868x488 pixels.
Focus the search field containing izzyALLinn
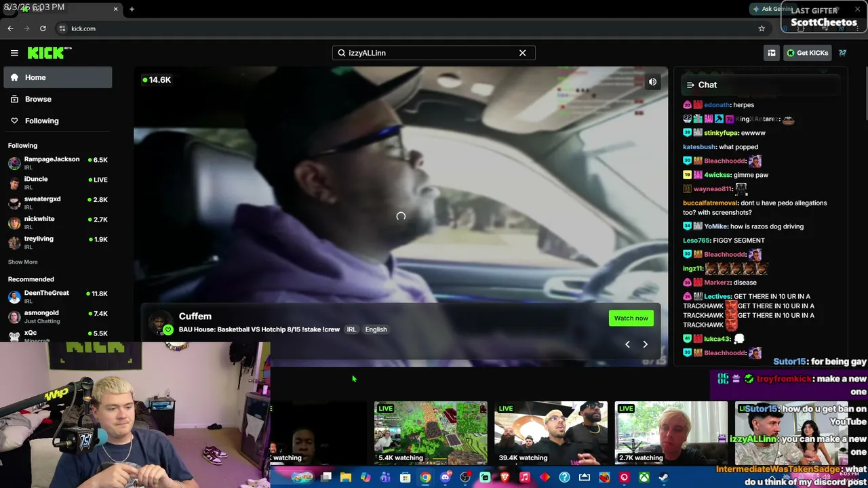click(x=434, y=53)
